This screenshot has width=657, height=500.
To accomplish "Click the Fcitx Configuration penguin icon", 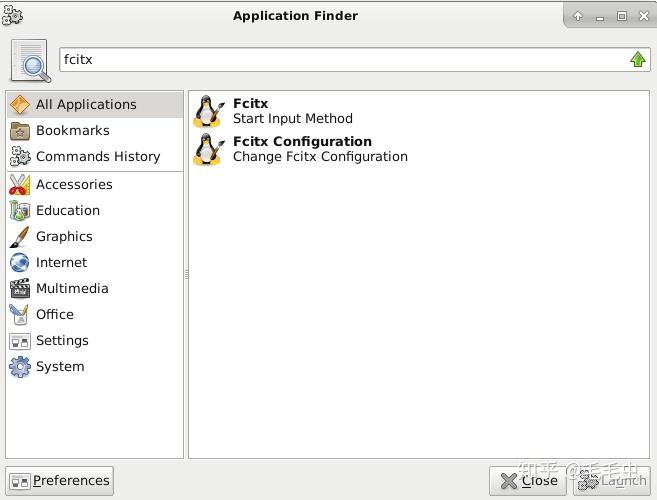I will (209, 149).
